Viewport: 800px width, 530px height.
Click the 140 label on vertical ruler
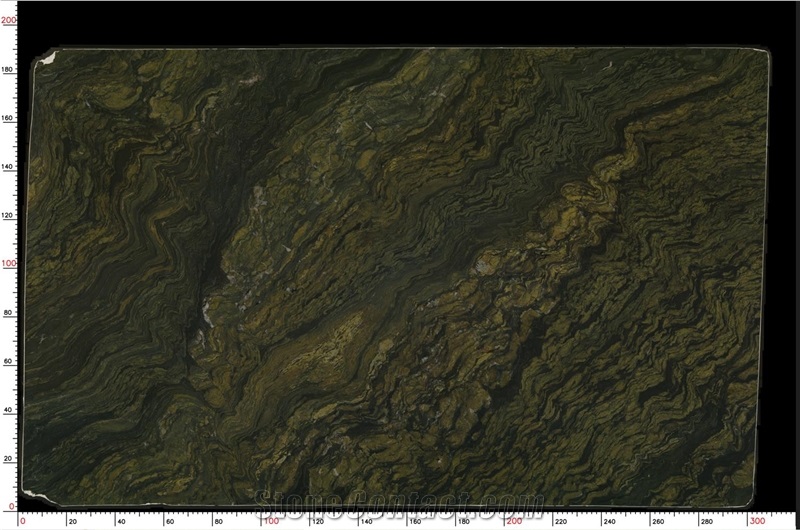coord(8,166)
